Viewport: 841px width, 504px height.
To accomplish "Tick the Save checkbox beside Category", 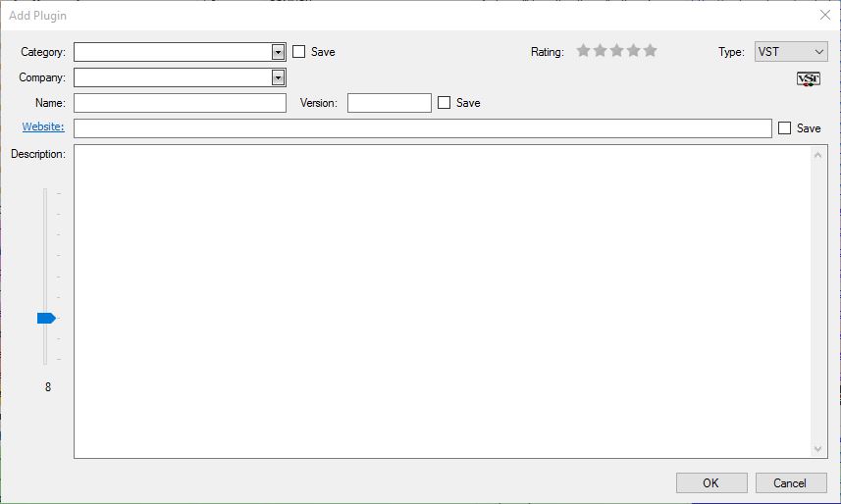I will pos(298,51).
